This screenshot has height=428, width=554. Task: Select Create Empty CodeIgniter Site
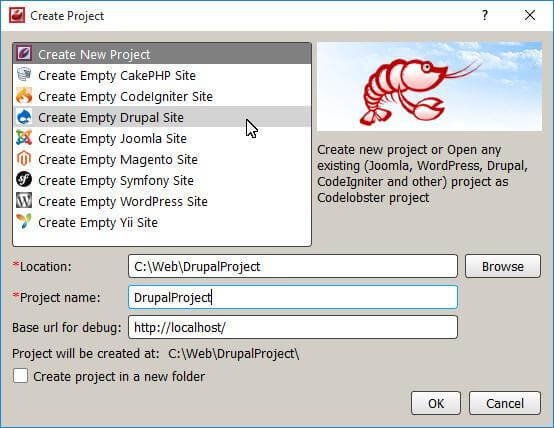tap(162, 96)
